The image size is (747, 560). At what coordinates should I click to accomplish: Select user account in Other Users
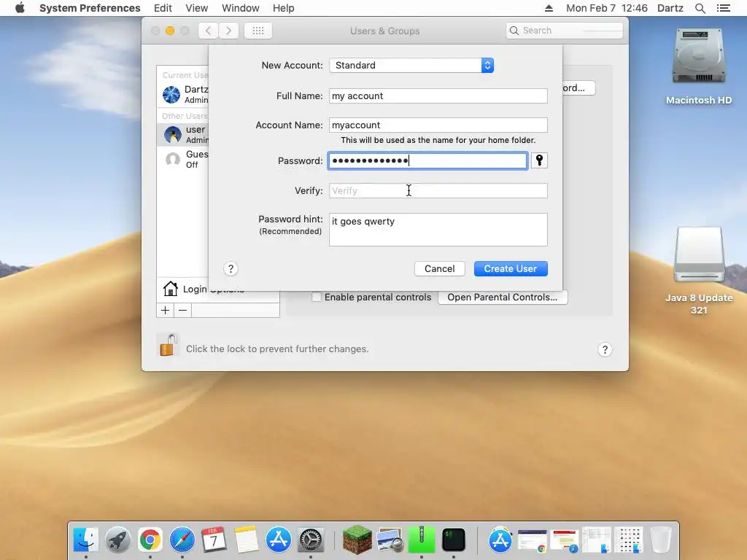[183, 134]
